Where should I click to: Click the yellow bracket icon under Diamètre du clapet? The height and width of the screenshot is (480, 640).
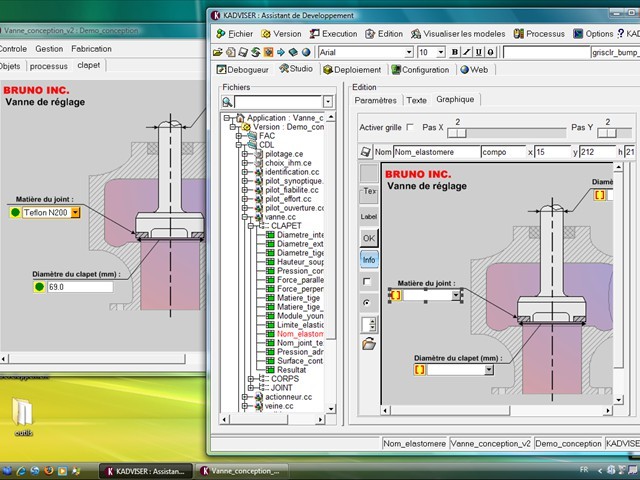coord(420,370)
